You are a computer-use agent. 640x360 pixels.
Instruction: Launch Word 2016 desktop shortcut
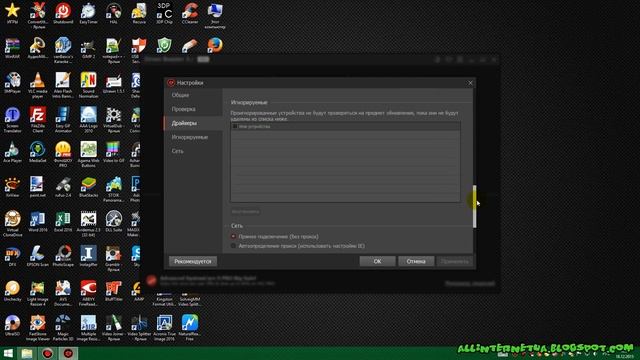click(x=38, y=222)
